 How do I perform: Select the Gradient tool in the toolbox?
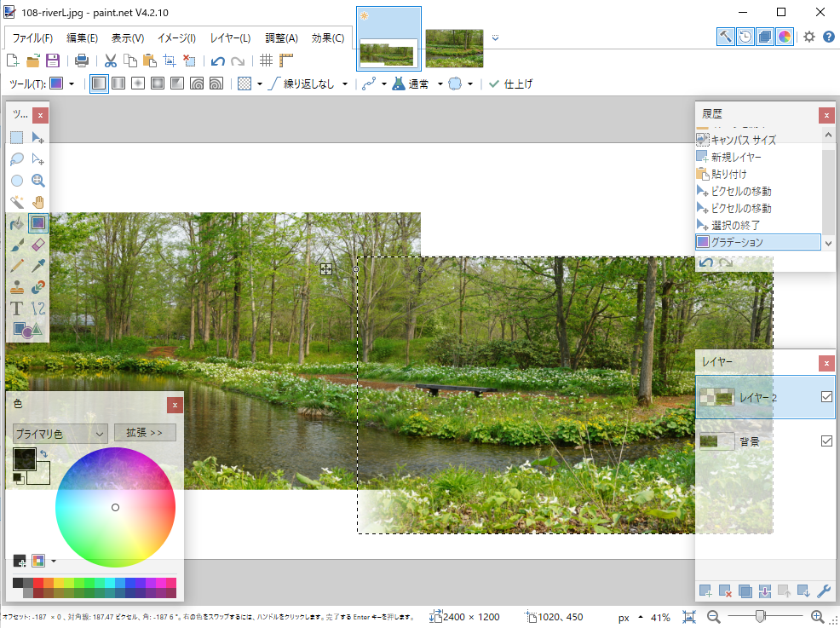tap(38, 223)
